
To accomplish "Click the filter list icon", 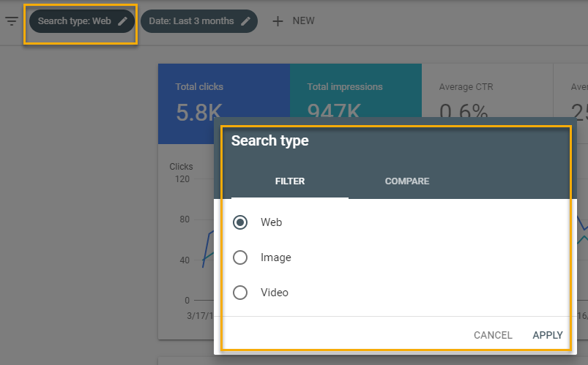I will (11, 21).
